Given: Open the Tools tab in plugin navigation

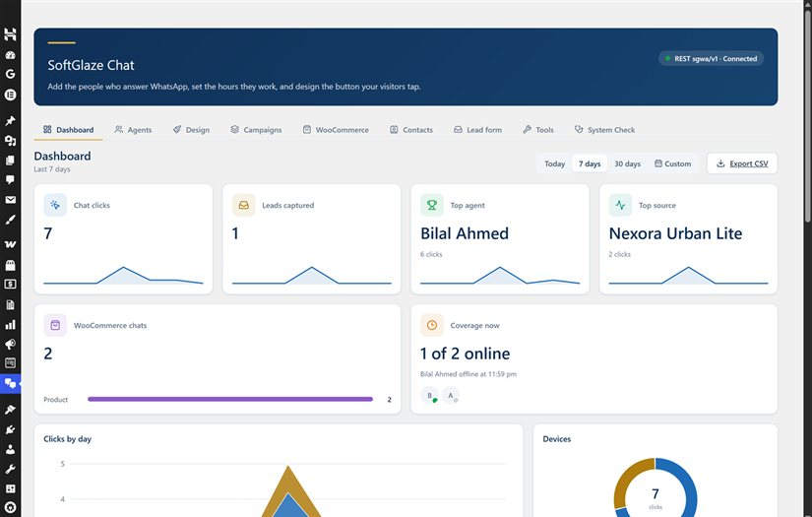Looking at the screenshot, I should point(538,130).
